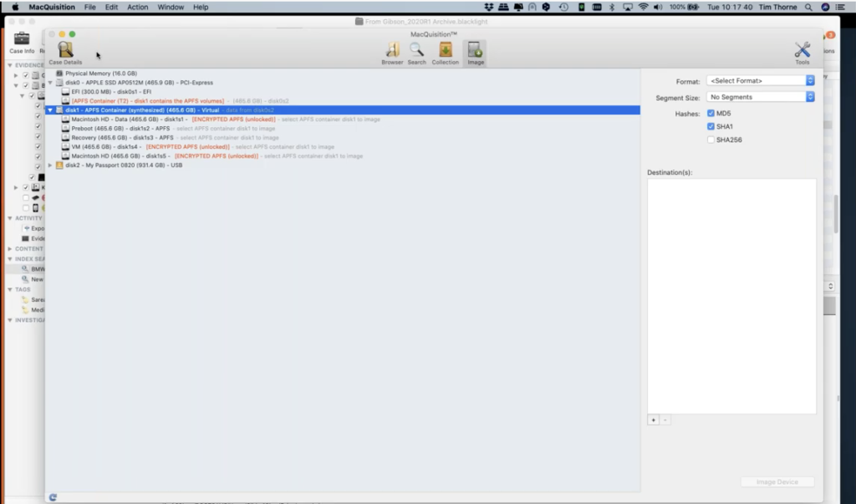Select the disk0 APPLE SSD AP0512M row
The width and height of the screenshot is (856, 504).
(343, 83)
